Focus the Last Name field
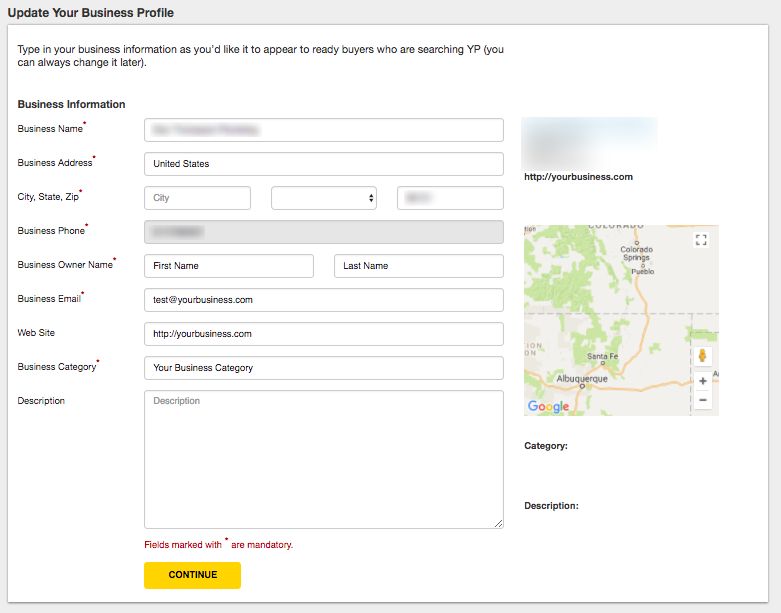 pyautogui.click(x=418, y=266)
